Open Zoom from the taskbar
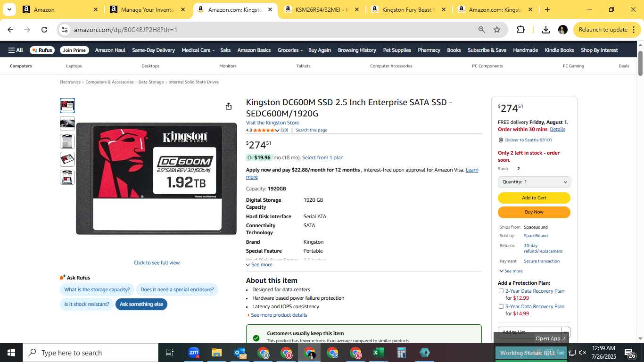The height and width of the screenshot is (362, 644). click(194, 353)
